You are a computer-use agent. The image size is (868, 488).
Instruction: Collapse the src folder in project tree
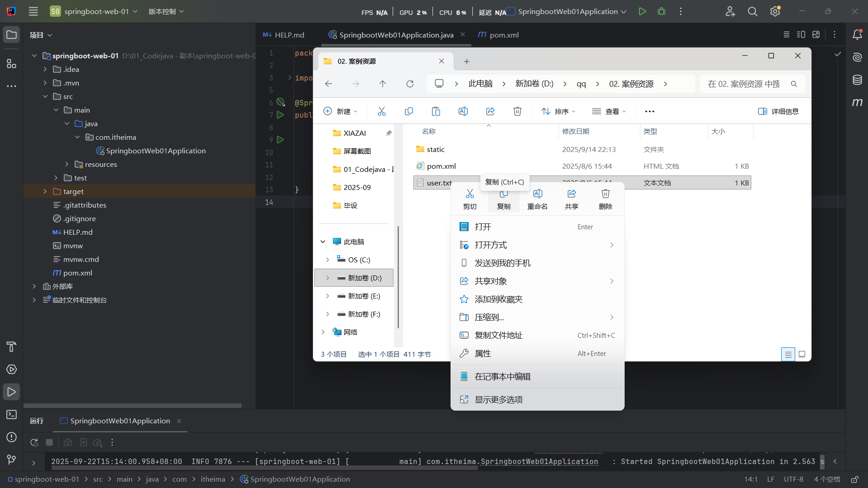click(x=45, y=96)
